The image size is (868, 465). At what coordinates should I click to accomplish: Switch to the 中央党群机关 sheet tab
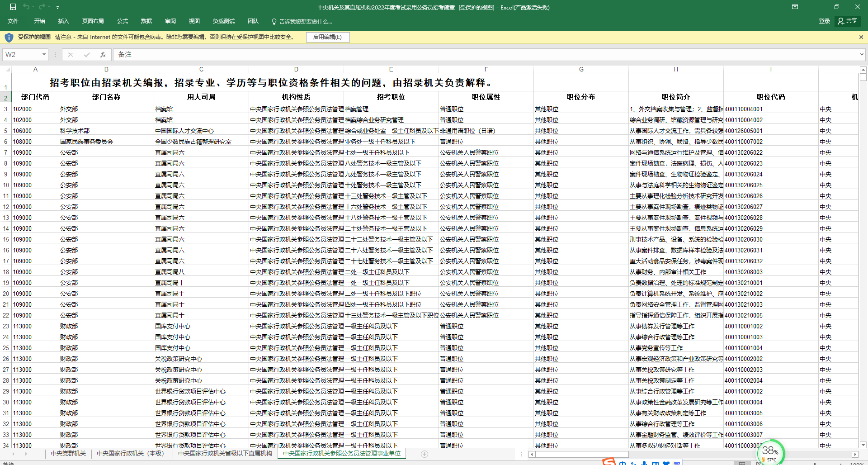pos(68,454)
